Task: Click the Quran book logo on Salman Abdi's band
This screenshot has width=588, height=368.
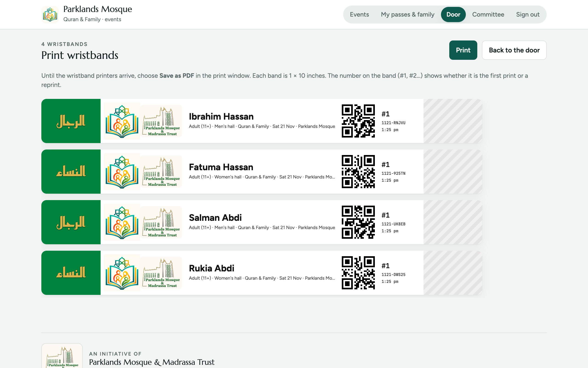Action: click(x=122, y=222)
